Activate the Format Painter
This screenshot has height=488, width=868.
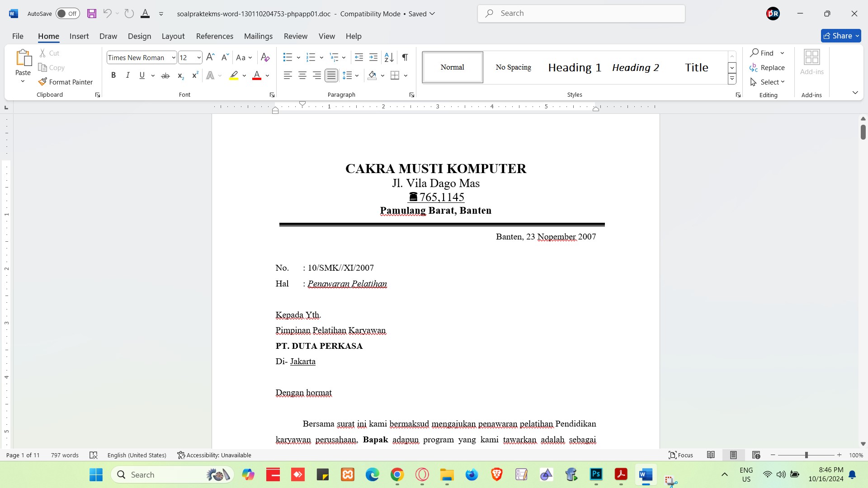pos(66,82)
